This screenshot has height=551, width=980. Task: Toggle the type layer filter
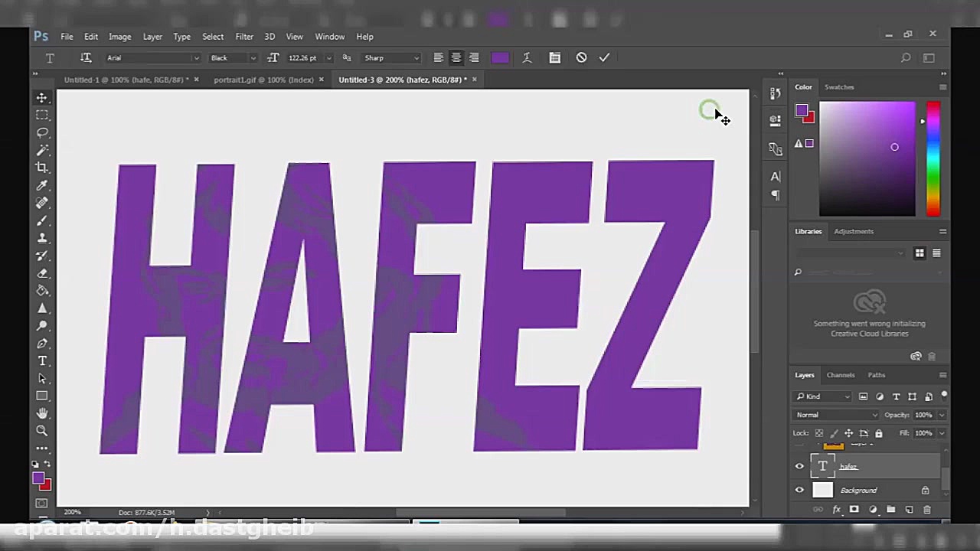coord(896,396)
